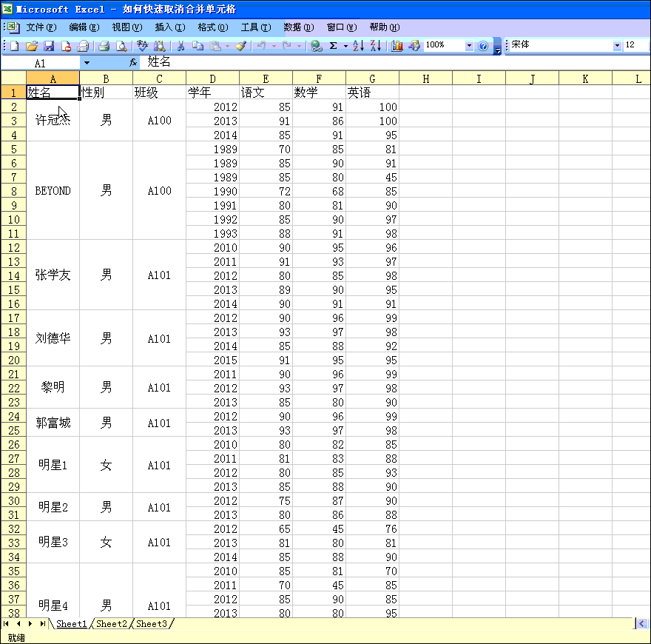Click the New workbook icon
The image size is (651, 644).
point(14,46)
